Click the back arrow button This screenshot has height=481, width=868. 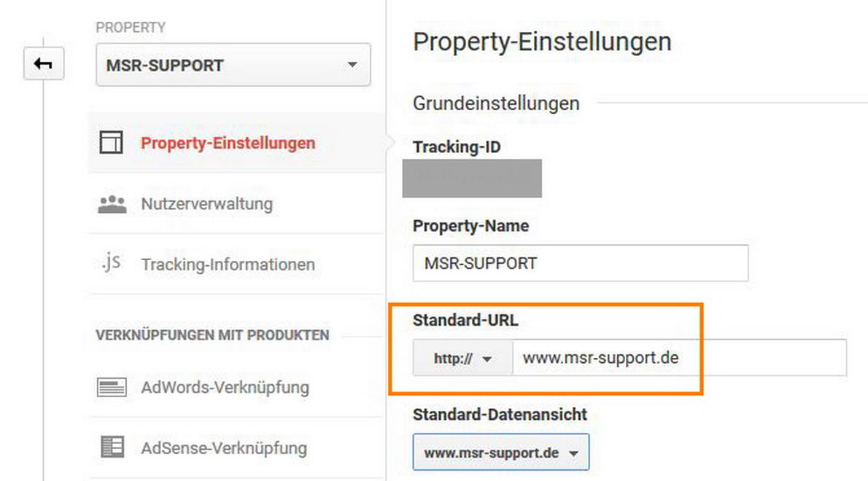click(44, 64)
